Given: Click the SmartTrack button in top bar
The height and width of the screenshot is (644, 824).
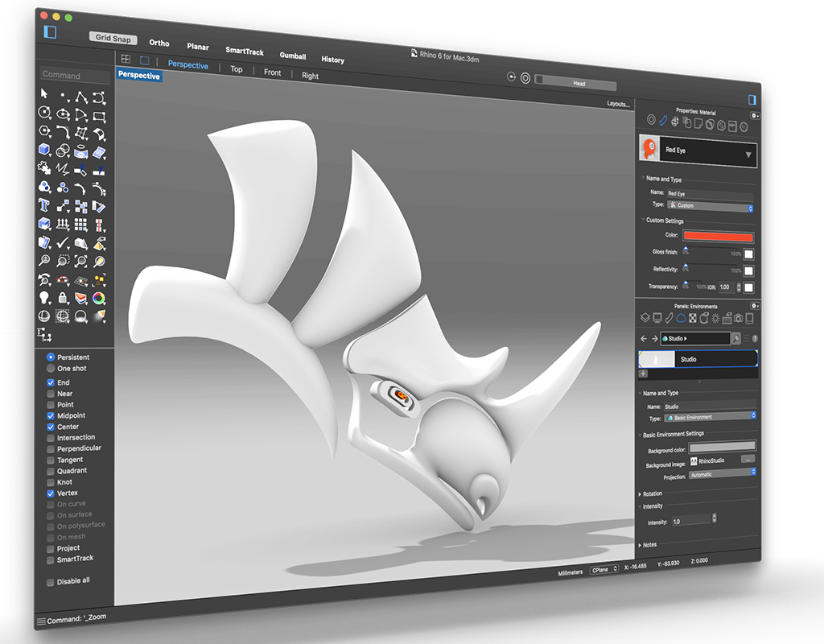Looking at the screenshot, I should 245,51.
